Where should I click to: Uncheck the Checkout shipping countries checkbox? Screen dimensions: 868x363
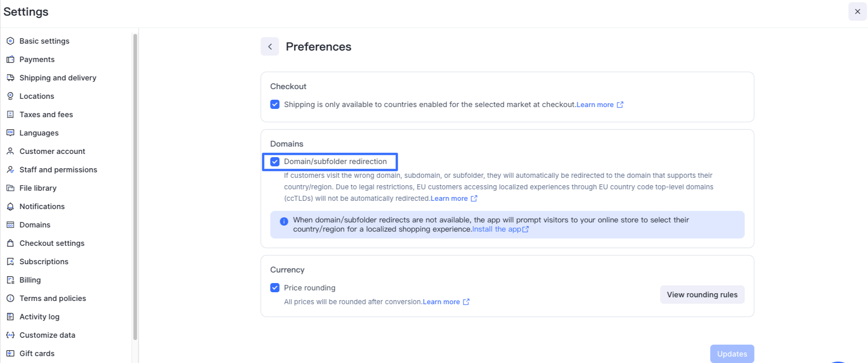[x=275, y=104]
